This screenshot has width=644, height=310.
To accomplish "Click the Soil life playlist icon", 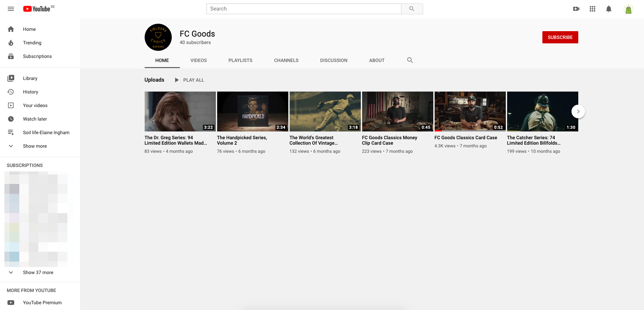I will coord(11,132).
